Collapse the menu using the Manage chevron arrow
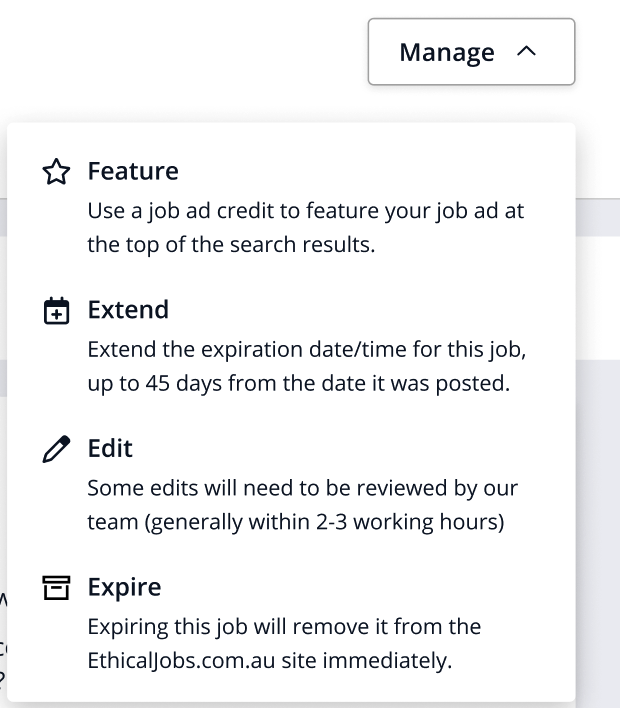Image resolution: width=620 pixels, height=708 pixels. coord(528,51)
